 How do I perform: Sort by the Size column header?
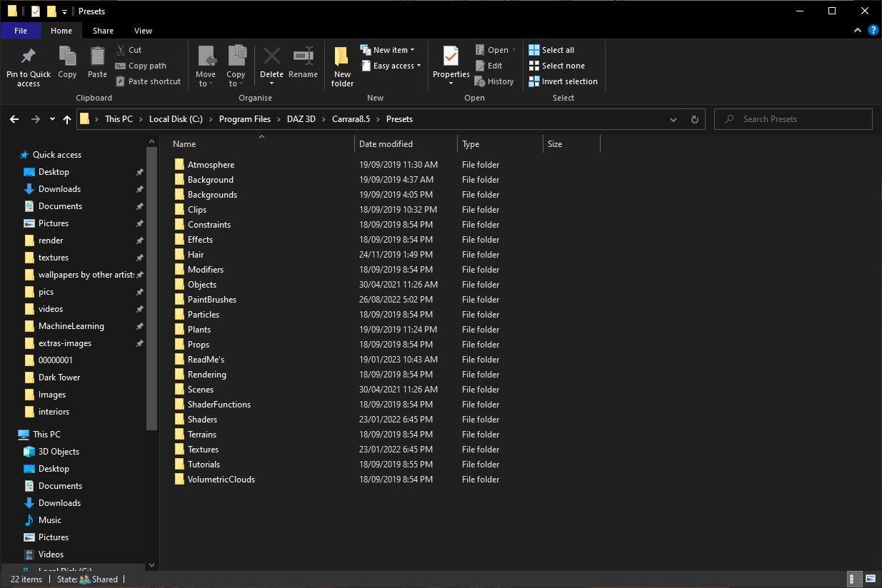571,144
